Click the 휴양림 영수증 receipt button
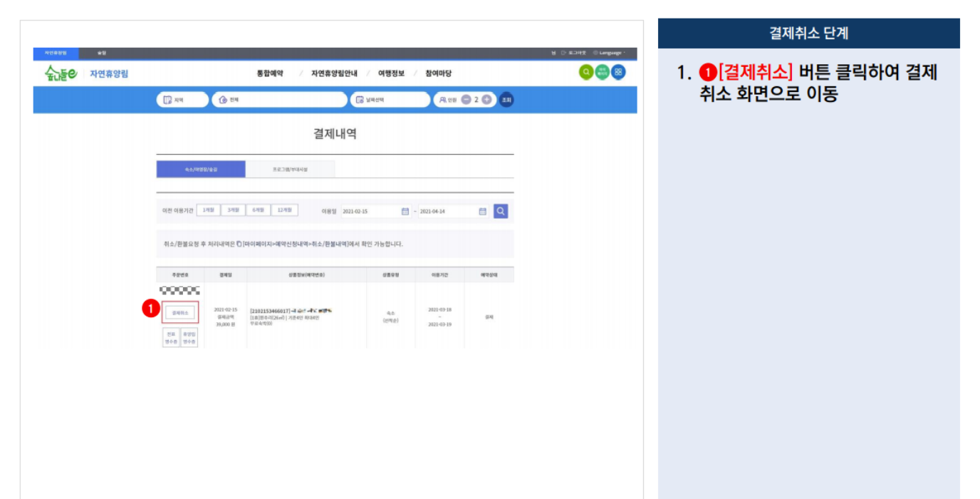Screen dimensions: 980x499 point(189,336)
